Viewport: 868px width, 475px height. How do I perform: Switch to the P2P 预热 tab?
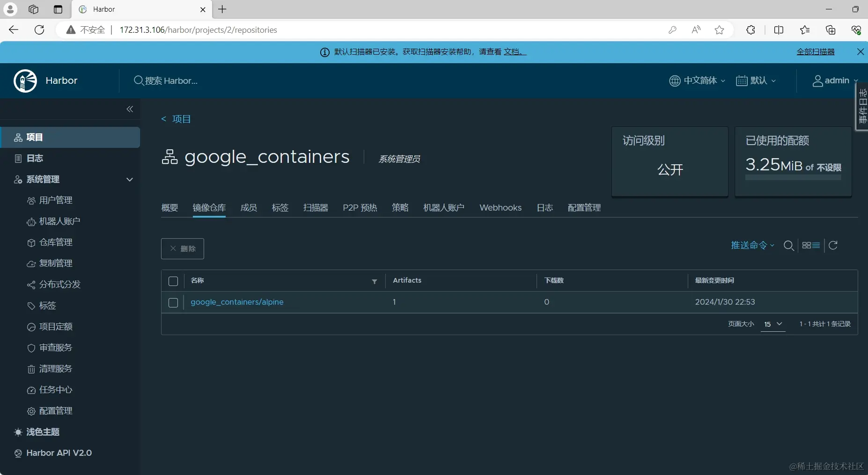[x=360, y=207]
